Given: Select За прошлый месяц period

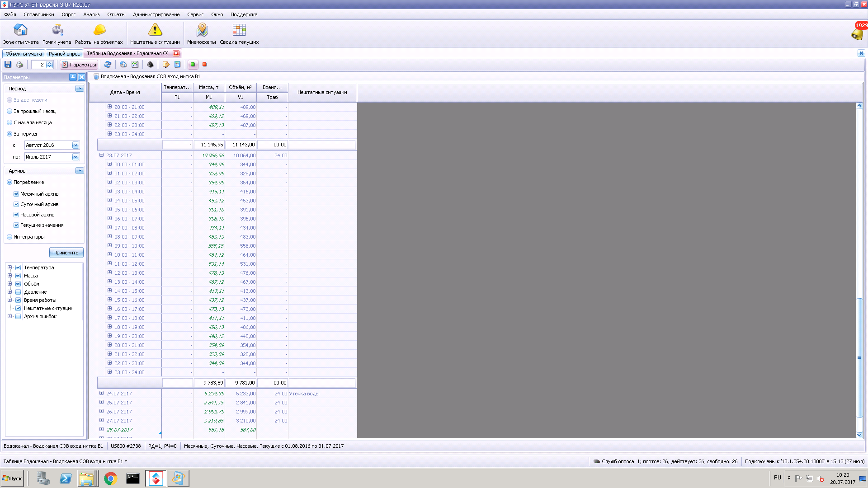Looking at the screenshot, I should pos(9,111).
